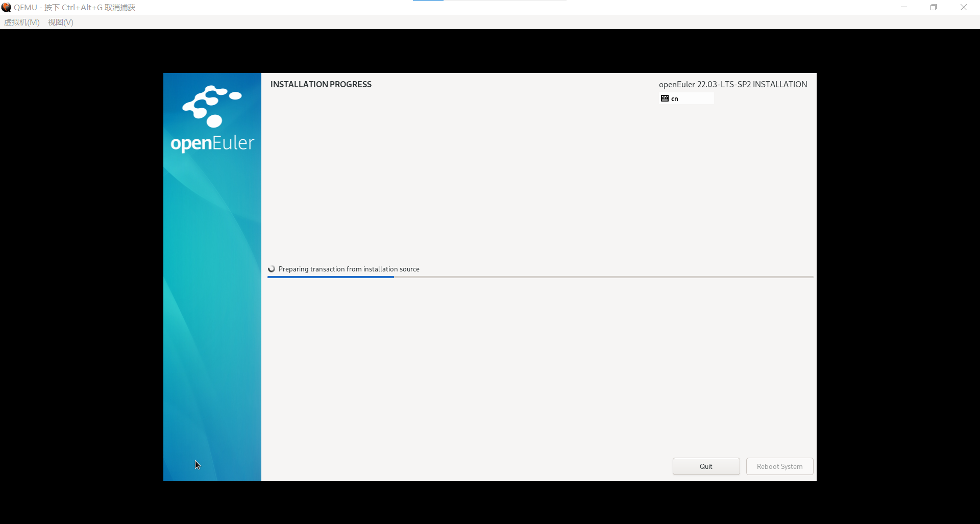Viewport: 980px width, 524px height.
Task: Click the Quit button
Action: pos(706,466)
